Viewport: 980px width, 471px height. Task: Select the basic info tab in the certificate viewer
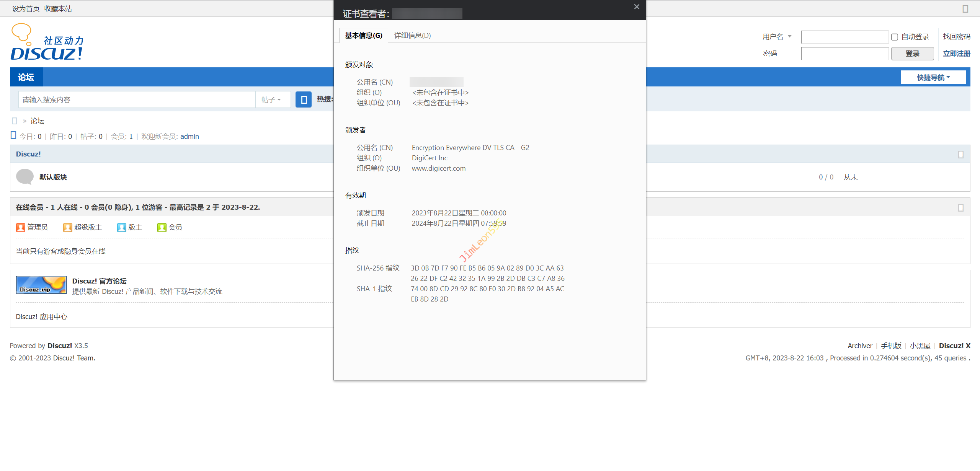pos(363,35)
